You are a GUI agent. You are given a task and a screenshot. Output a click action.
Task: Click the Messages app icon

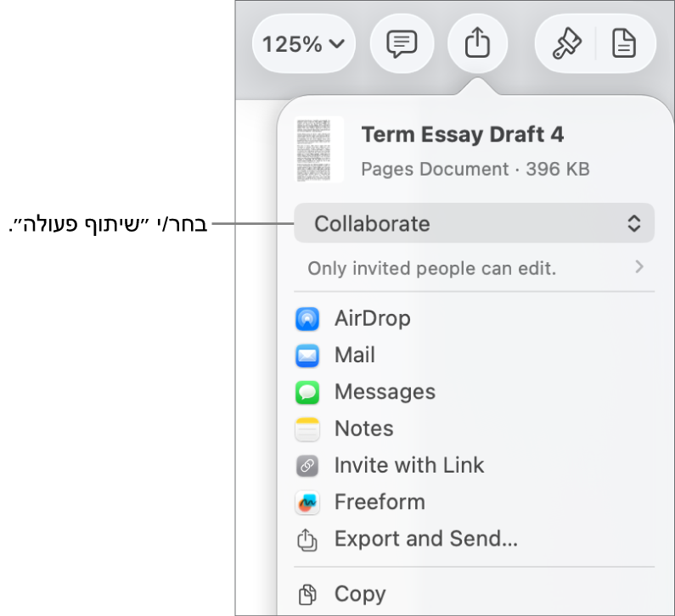[307, 392]
